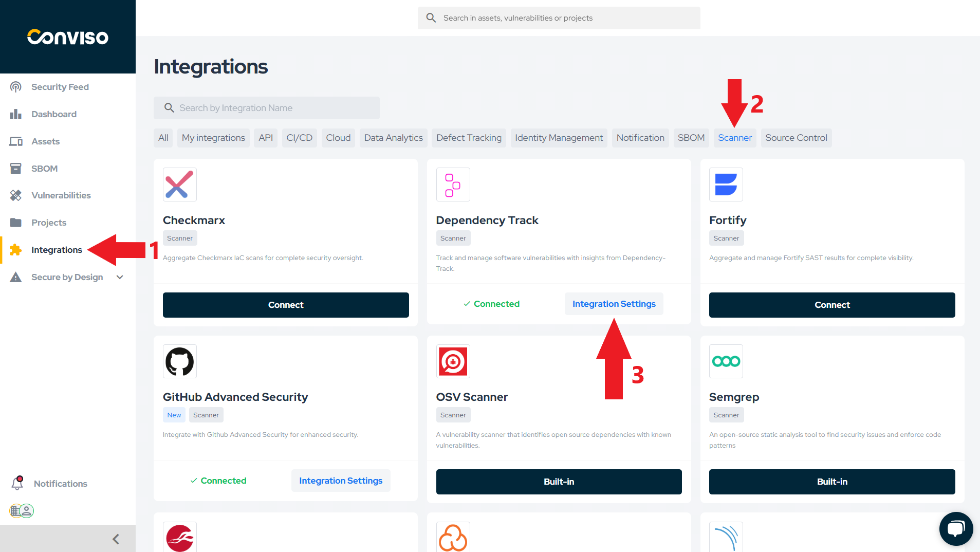Collapse the sidebar with the chevron arrow

tap(116, 539)
